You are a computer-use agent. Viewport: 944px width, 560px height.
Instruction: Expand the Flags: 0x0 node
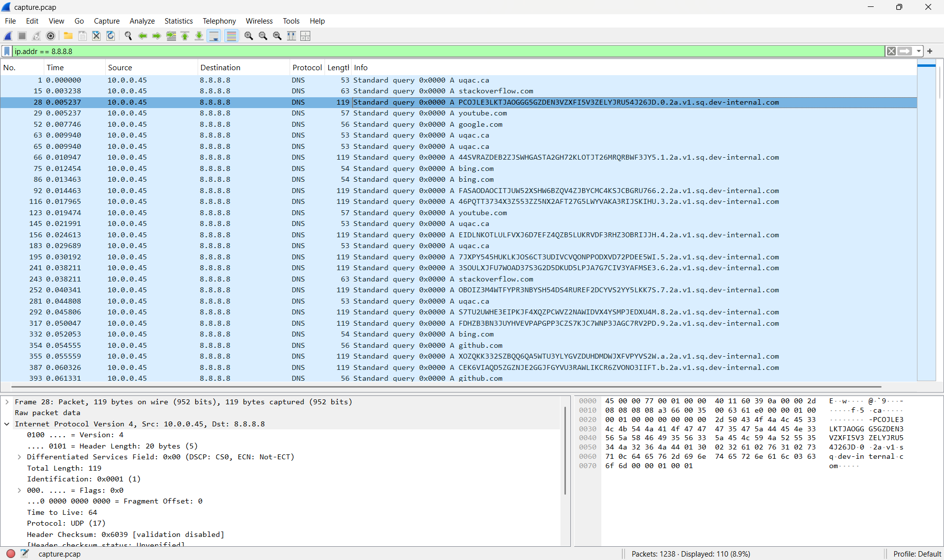pyautogui.click(x=19, y=490)
